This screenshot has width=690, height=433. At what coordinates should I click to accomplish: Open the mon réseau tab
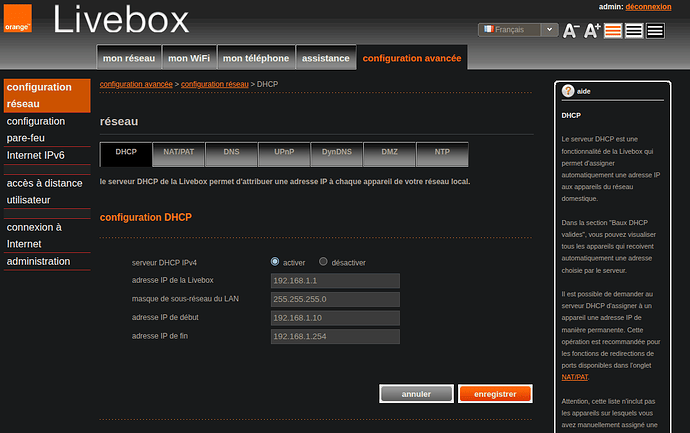point(129,58)
